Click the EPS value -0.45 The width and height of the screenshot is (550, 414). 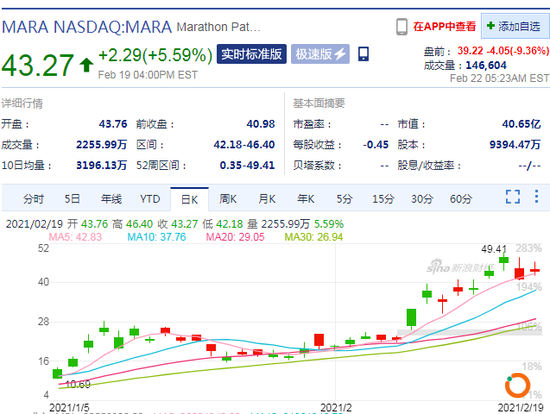click(376, 145)
